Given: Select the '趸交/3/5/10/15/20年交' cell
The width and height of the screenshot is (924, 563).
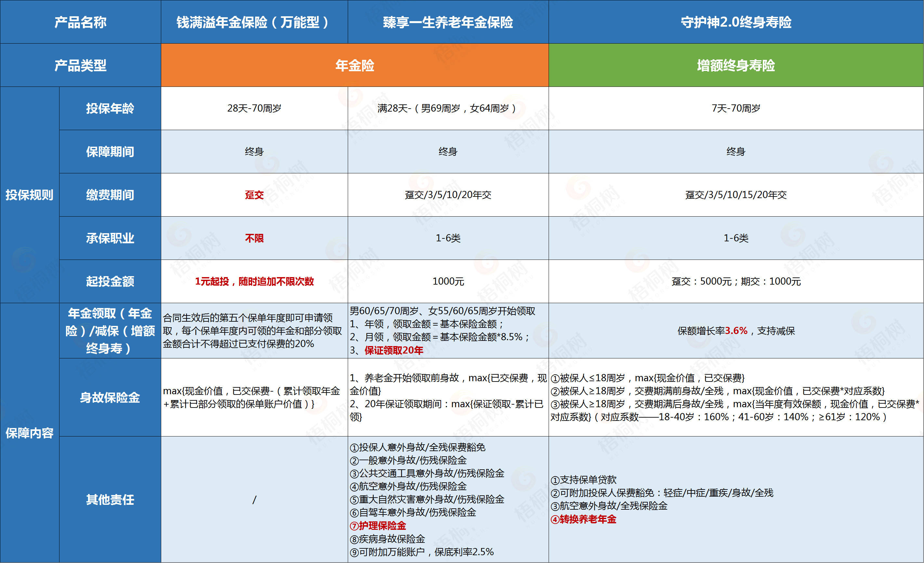Looking at the screenshot, I should coord(736,195).
